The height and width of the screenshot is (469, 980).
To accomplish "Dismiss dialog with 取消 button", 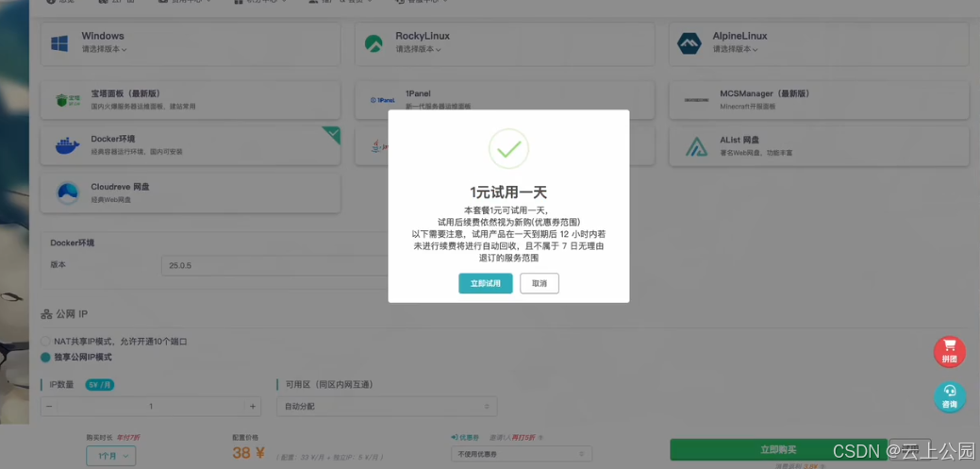I will pyautogui.click(x=540, y=283).
